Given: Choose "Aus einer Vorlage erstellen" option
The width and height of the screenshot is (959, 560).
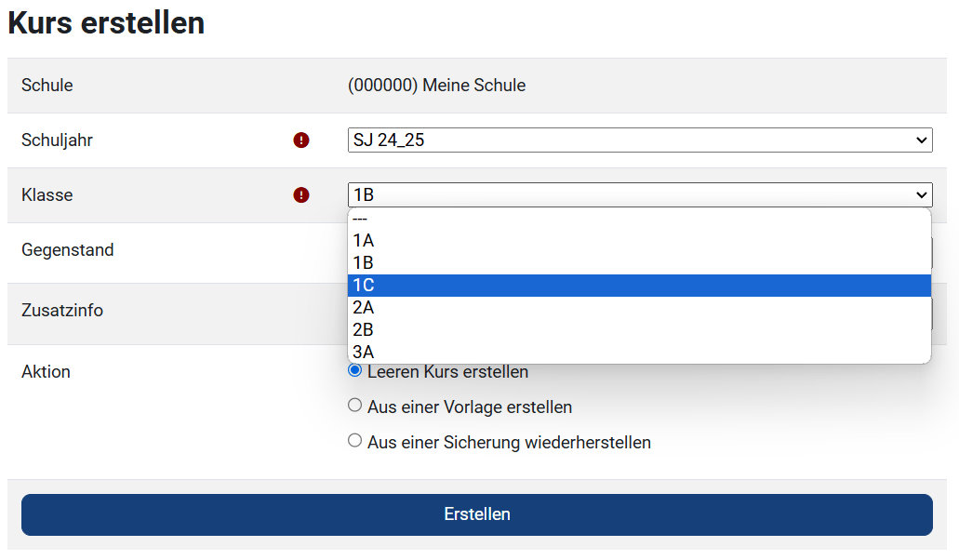Looking at the screenshot, I should point(354,405).
